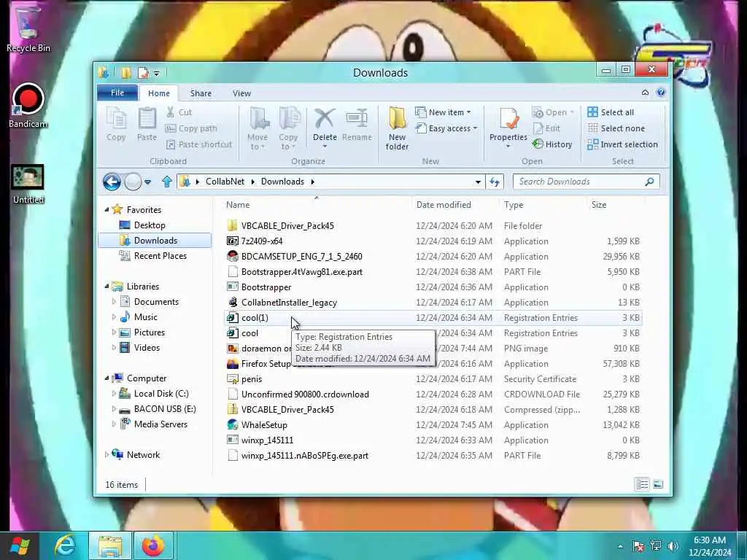
Task: Select the CollabnetInstaller_legacy file
Action: (x=433, y=303)
